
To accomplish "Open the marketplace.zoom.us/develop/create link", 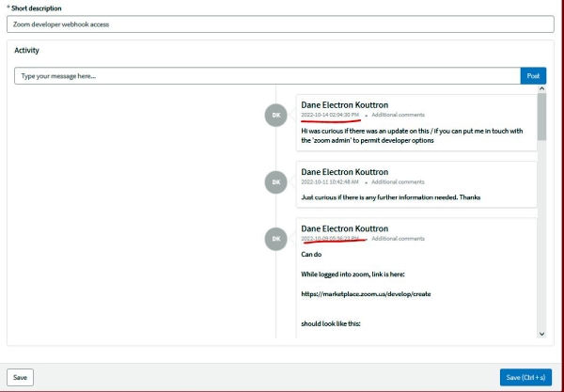I will 366,294.
